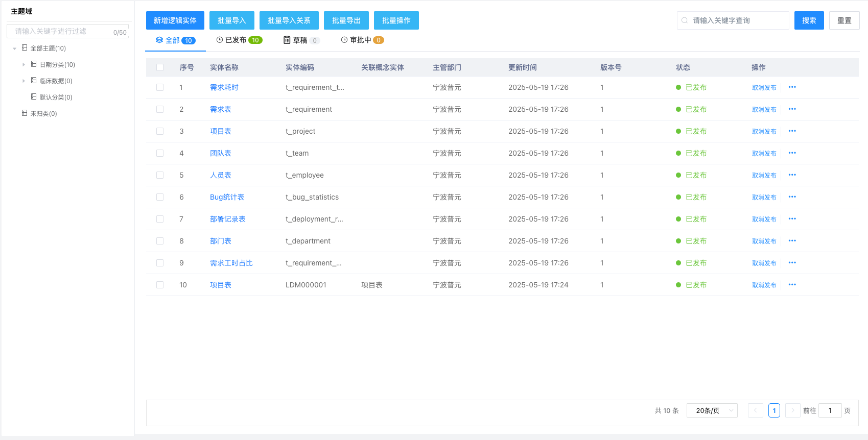Open more actions menu for t_team row

[x=792, y=153]
